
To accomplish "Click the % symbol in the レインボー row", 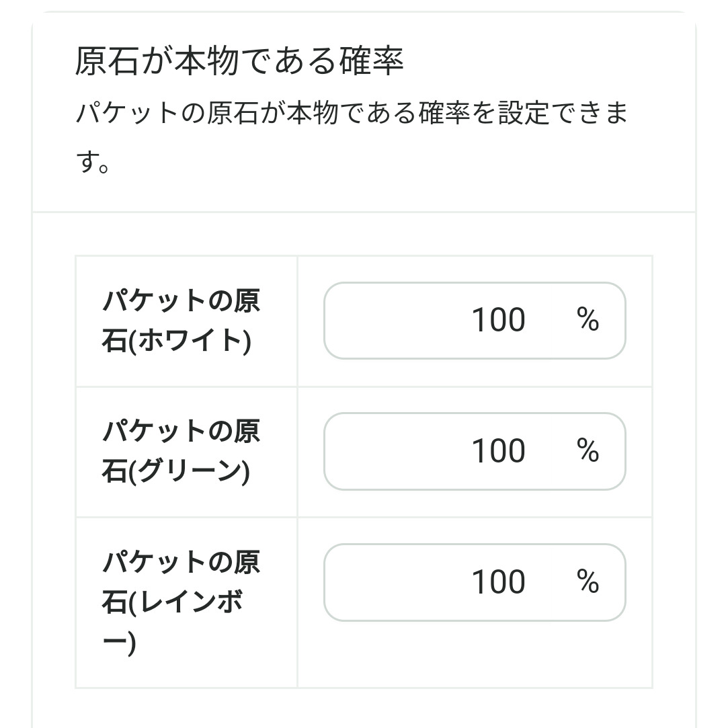I will pyautogui.click(x=588, y=582).
